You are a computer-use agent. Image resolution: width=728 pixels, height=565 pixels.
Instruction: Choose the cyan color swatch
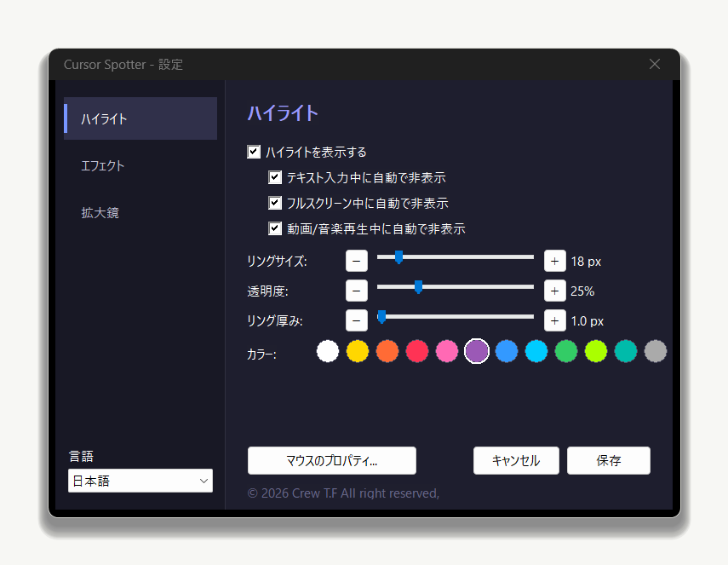tap(536, 351)
